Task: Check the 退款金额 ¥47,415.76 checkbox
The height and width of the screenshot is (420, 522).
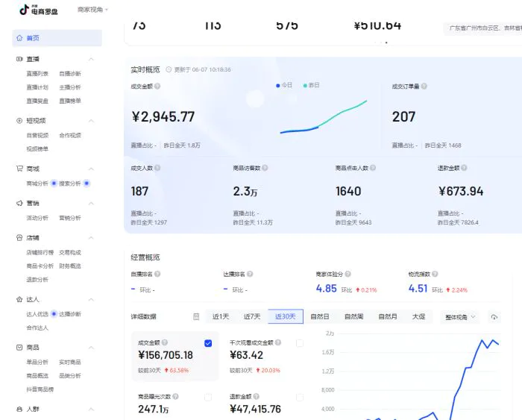Action: coord(300,397)
